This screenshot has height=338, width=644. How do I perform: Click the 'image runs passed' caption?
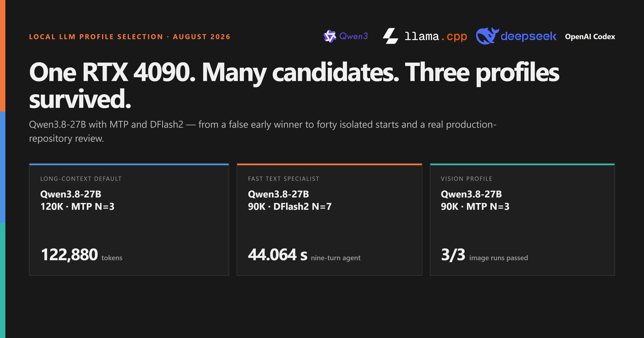pyautogui.click(x=499, y=258)
